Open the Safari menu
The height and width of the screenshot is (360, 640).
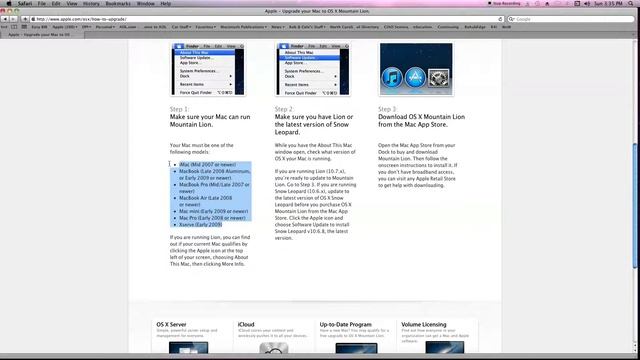pyautogui.click(x=25, y=3)
